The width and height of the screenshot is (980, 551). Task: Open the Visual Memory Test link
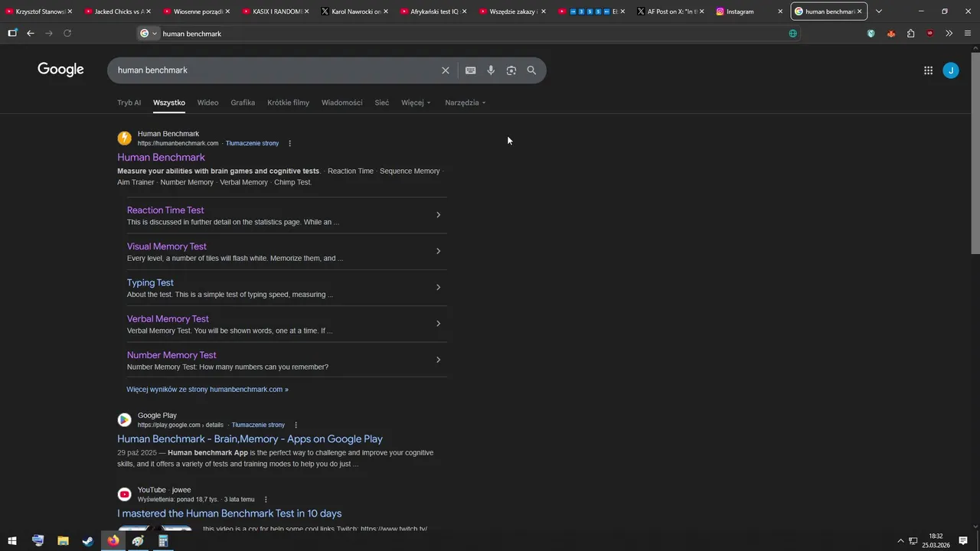(167, 246)
